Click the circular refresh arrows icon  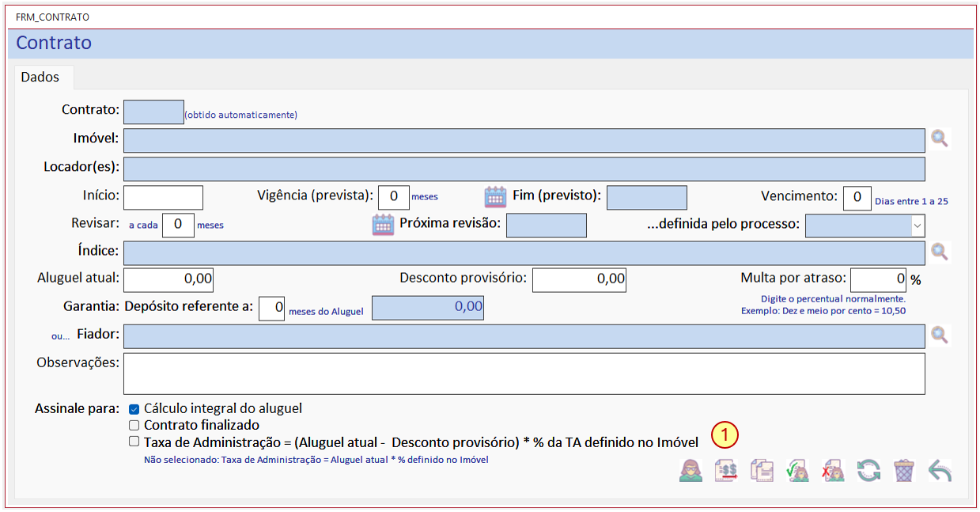click(868, 471)
